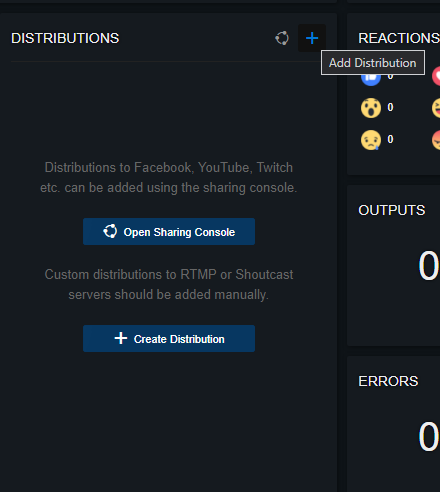440x492 pixels.
Task: Select the Wow surprised reaction emoji
Action: click(x=371, y=108)
